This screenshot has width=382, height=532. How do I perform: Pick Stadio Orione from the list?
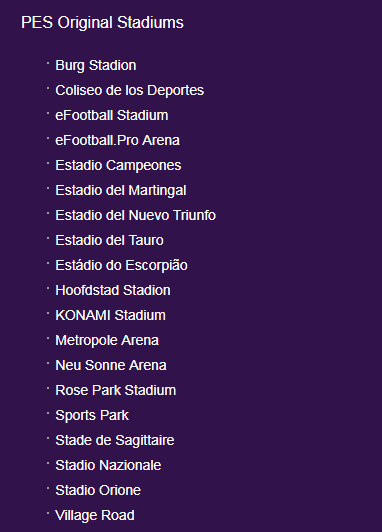tap(98, 491)
